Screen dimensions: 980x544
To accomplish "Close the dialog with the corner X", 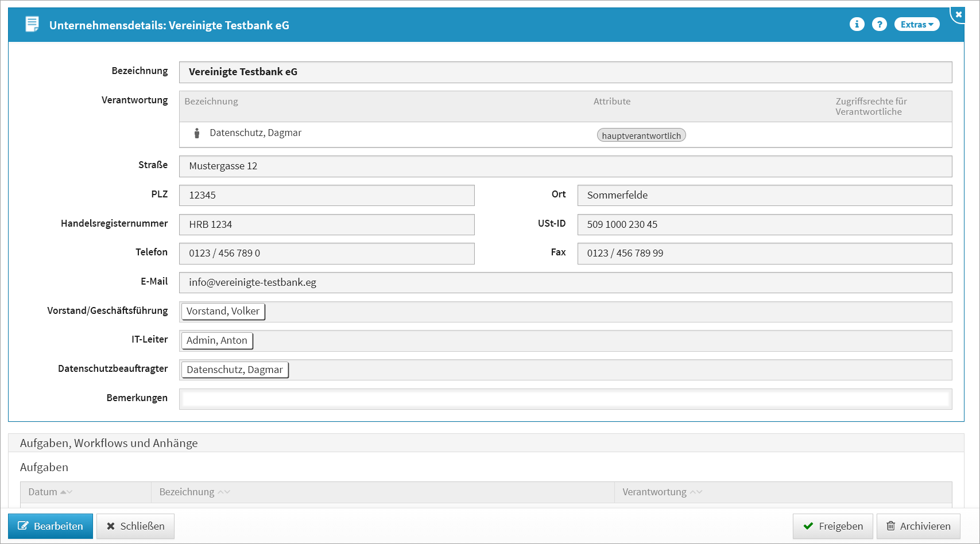I will pos(958,14).
